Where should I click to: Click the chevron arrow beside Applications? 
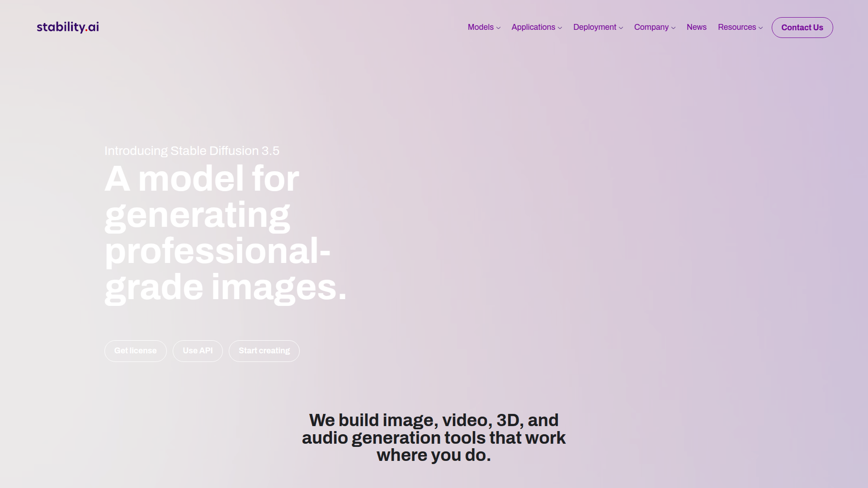tap(560, 28)
